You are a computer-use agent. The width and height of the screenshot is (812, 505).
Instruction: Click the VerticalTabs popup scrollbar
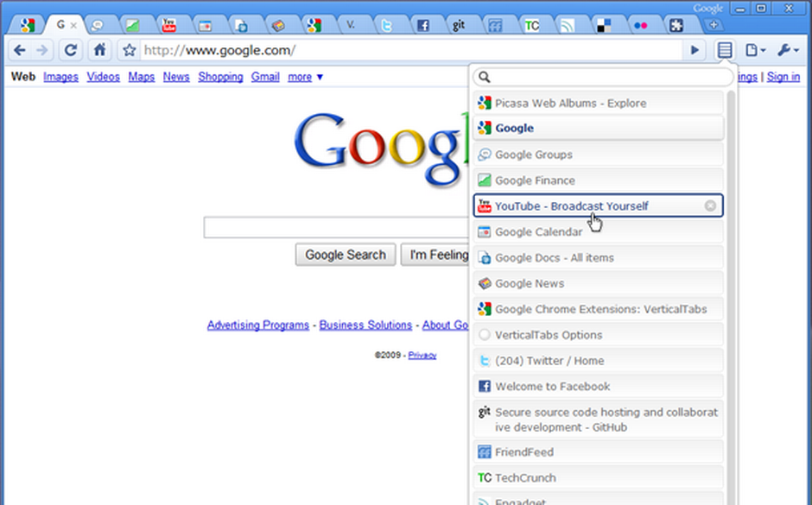tap(731, 298)
